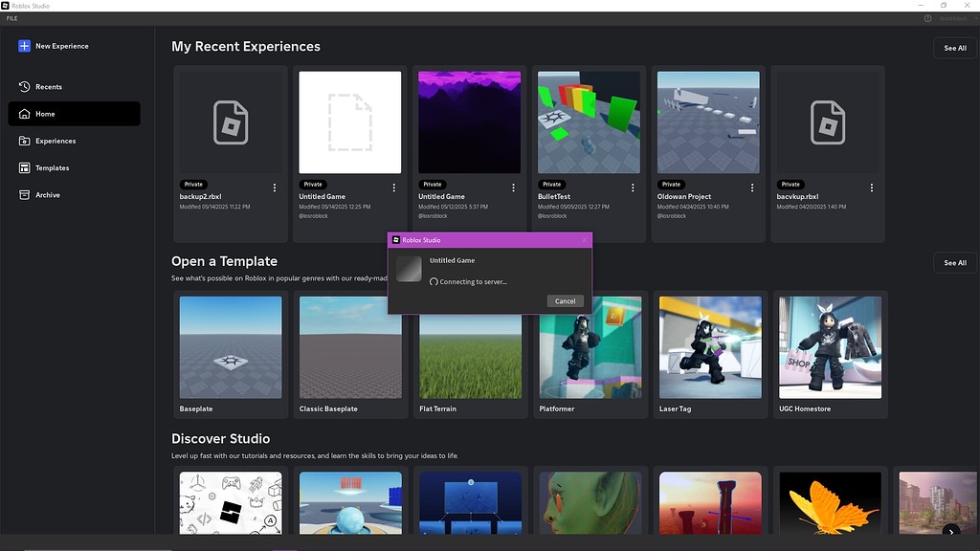
Task: Click the New Experience label
Action: [x=62, y=46]
